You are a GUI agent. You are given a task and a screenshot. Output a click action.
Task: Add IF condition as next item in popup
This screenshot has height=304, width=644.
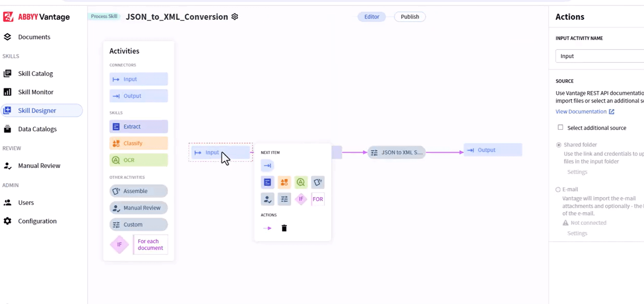point(301,199)
